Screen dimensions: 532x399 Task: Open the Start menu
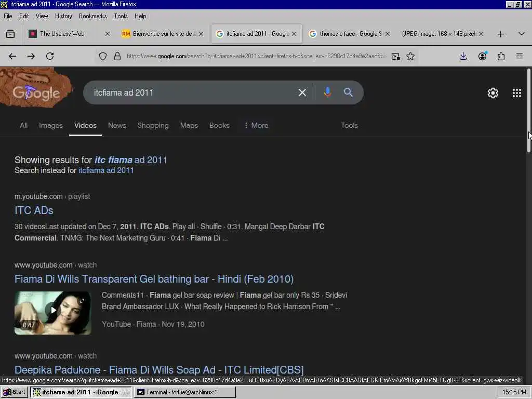(14, 392)
